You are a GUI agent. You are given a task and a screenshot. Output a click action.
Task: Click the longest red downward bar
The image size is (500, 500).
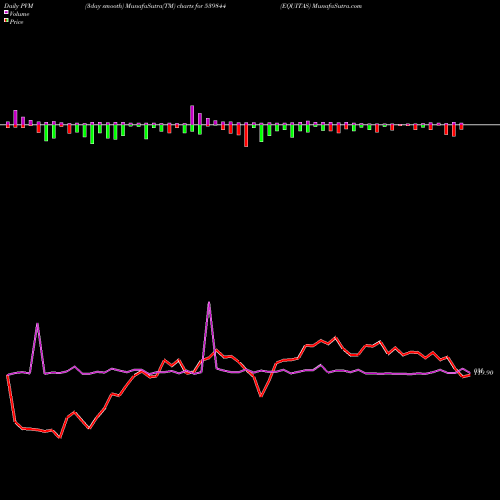point(246,135)
